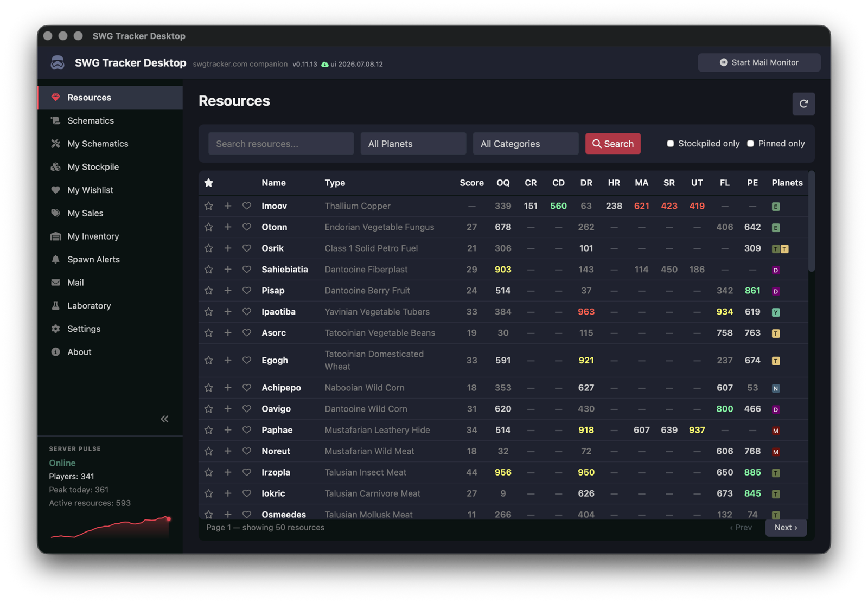Image resolution: width=868 pixels, height=603 pixels.
Task: Enable the Pinned only checkbox
Action: click(751, 144)
